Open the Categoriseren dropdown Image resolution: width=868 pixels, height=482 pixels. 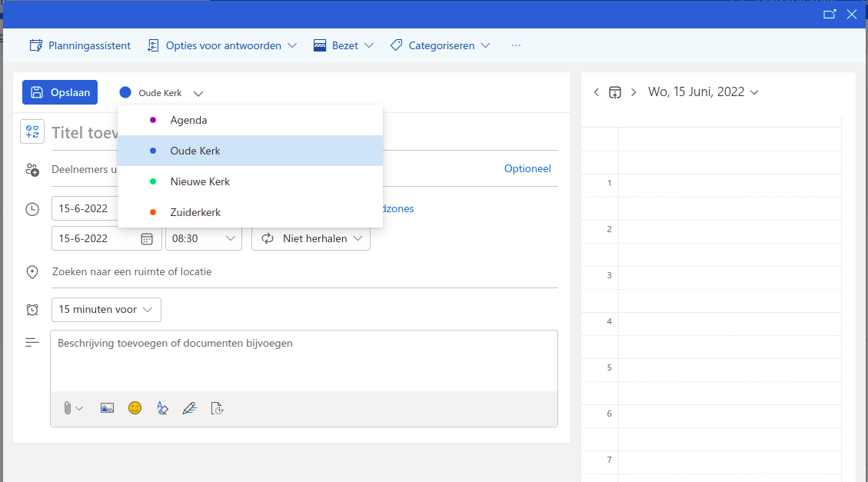click(x=441, y=45)
